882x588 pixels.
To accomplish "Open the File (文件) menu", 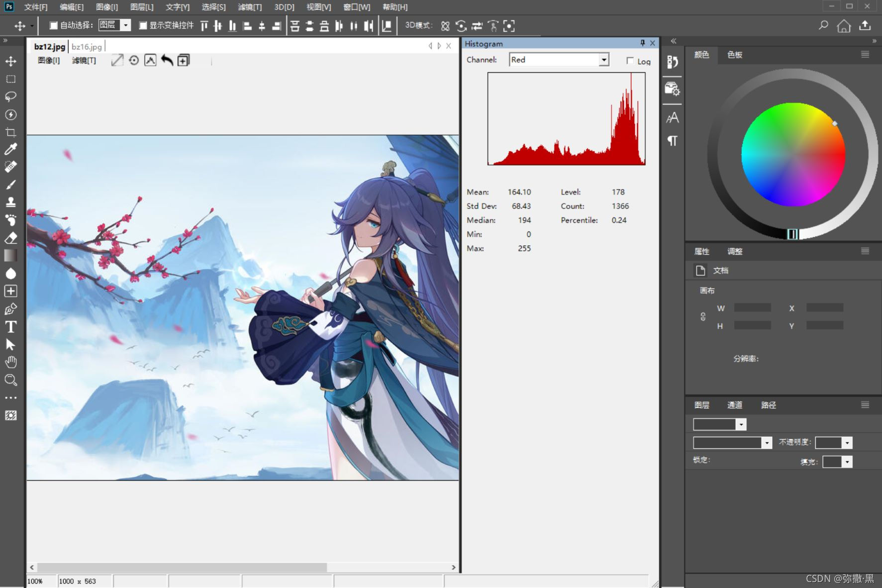I will (x=36, y=7).
